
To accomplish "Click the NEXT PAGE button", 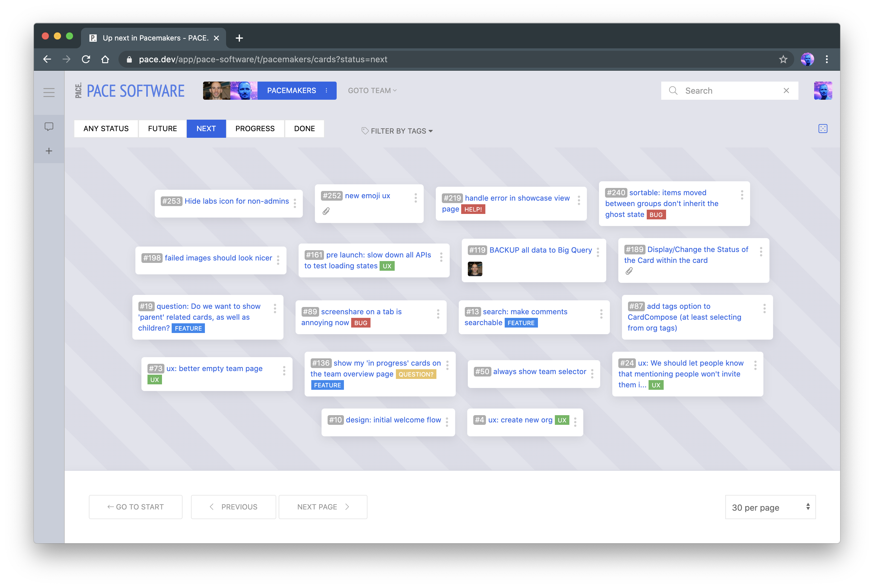I will (x=323, y=507).
